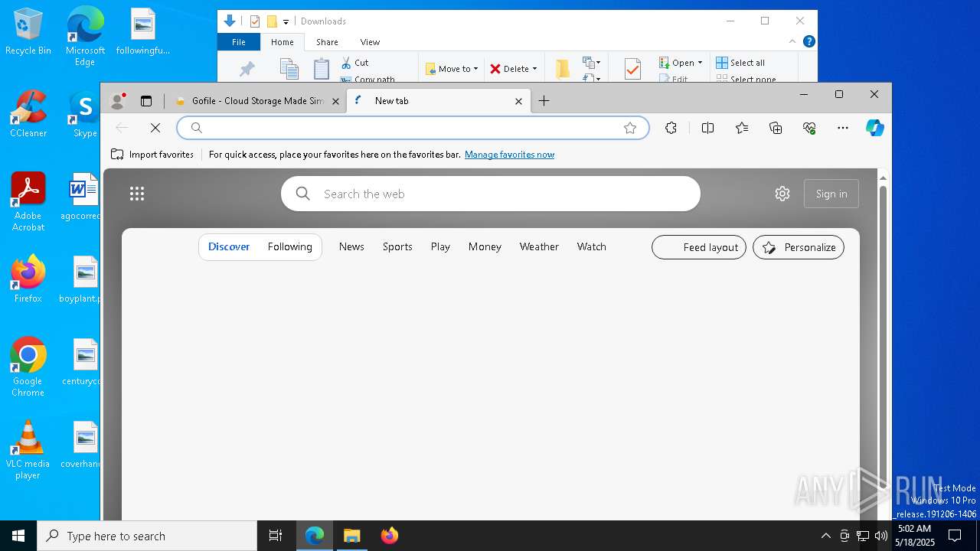
Task: Stop page loading with X button
Action: point(155,128)
